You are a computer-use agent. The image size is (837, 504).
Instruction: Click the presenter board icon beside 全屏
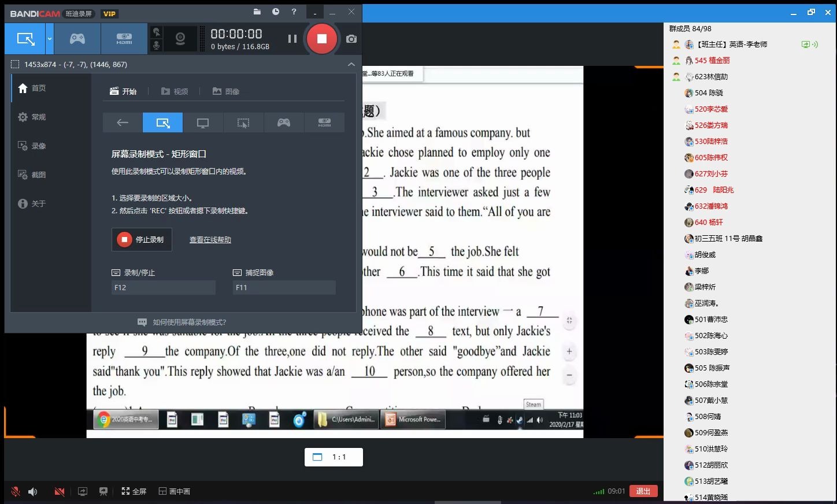click(x=103, y=491)
